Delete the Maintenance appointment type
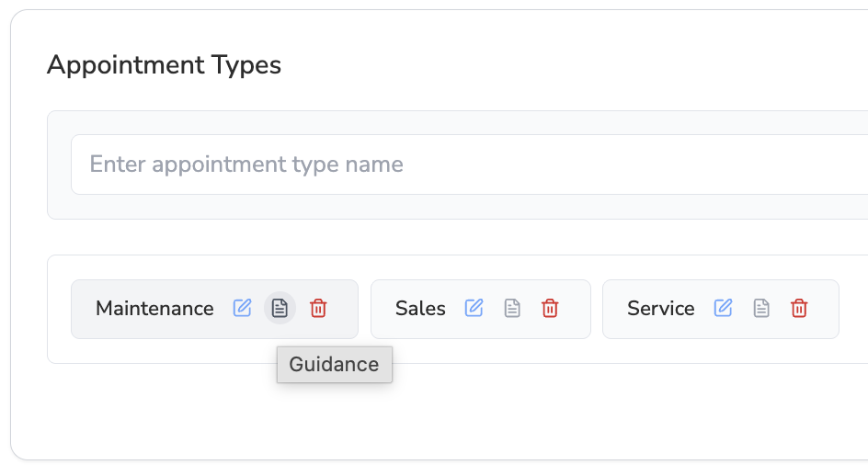Screen dimensions: 868x476 (318, 308)
